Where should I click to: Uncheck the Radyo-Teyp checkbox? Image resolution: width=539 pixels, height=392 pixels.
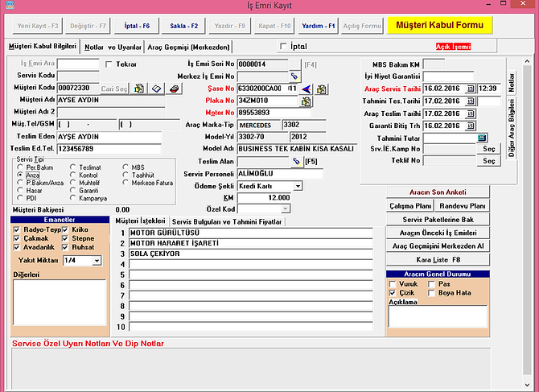pos(17,229)
